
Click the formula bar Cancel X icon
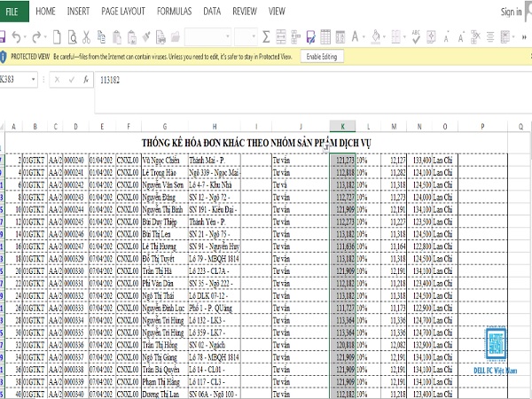pos(57,80)
